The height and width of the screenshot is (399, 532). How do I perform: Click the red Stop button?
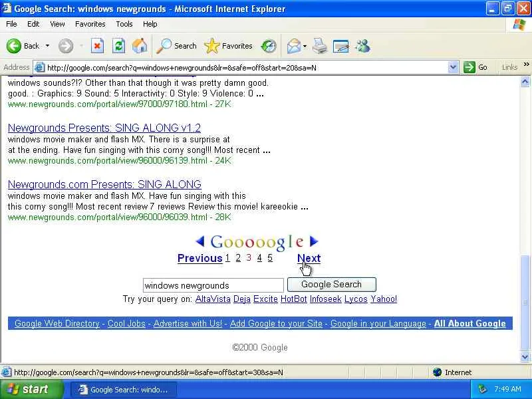click(x=97, y=46)
